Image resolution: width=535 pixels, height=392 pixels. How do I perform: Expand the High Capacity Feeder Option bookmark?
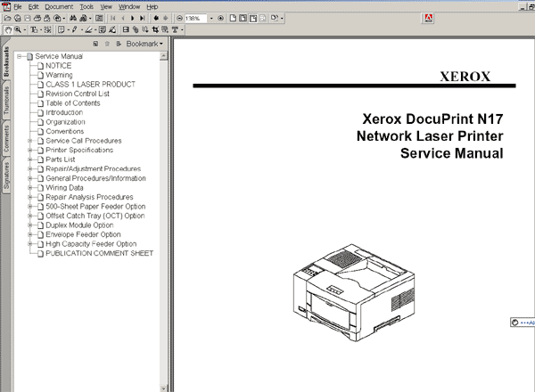[x=30, y=244]
